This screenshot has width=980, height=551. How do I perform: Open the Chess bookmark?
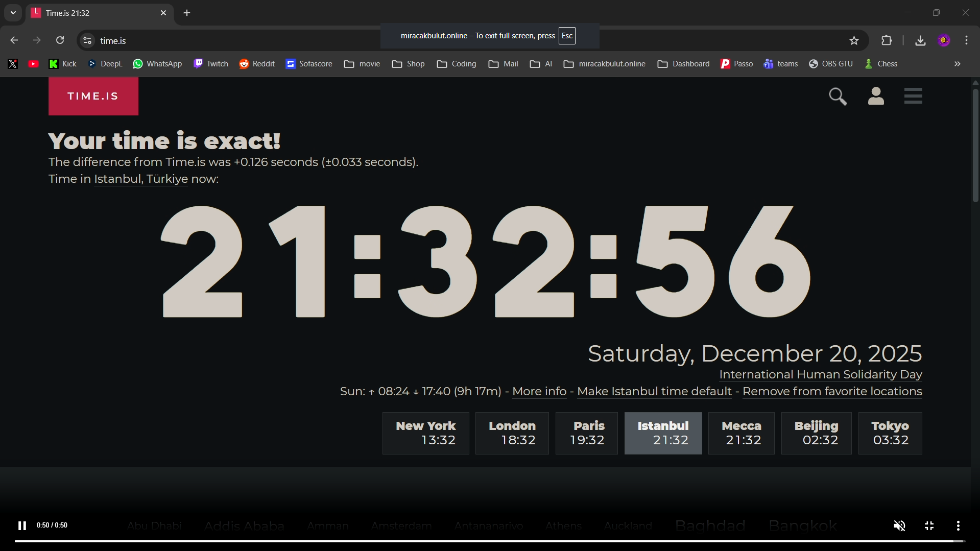click(881, 64)
